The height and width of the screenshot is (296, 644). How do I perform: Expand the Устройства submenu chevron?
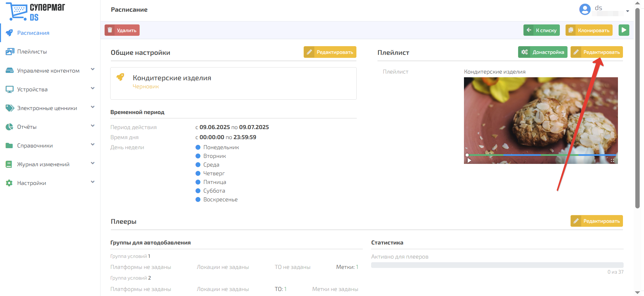click(x=93, y=88)
